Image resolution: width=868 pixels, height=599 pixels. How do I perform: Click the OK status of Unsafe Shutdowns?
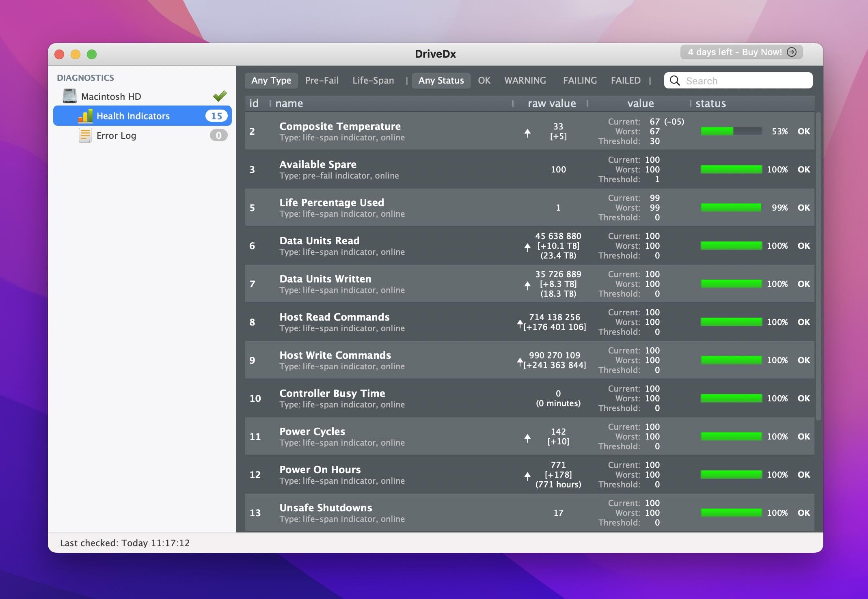[x=804, y=513]
